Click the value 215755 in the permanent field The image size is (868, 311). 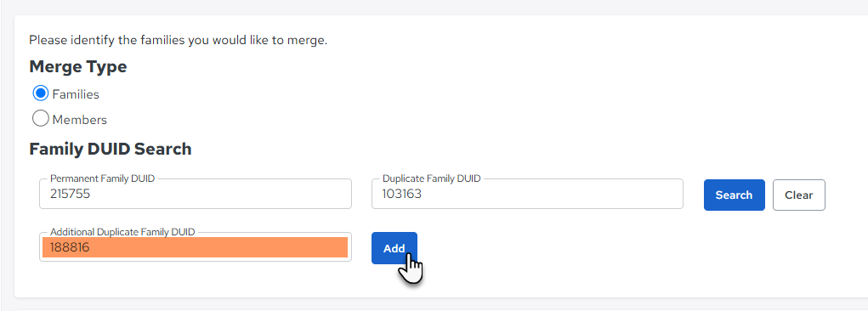click(70, 195)
